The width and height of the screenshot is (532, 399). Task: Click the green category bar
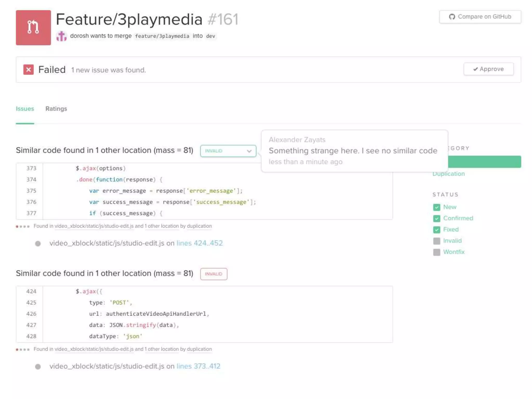[484, 162]
